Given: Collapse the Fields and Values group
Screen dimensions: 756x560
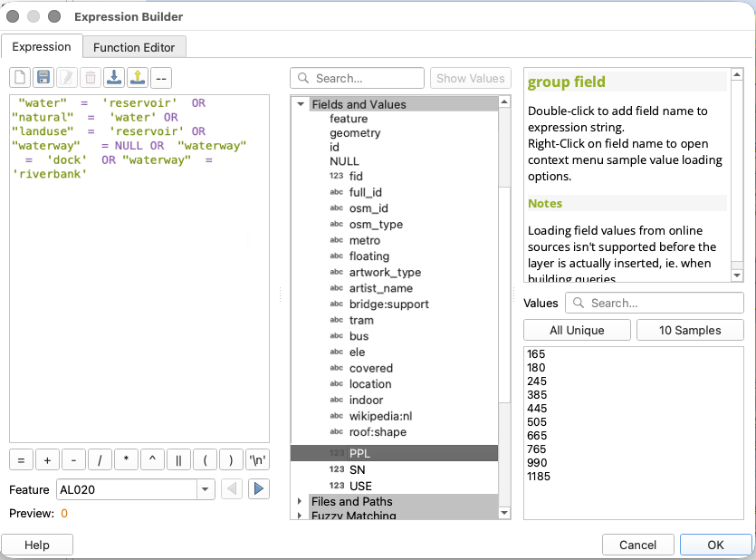Looking at the screenshot, I should click(x=301, y=104).
